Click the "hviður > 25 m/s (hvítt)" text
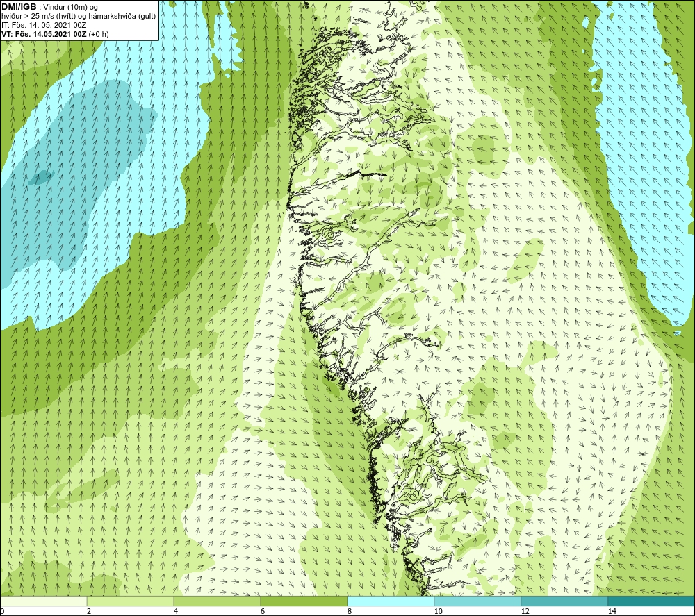Image resolution: width=695 pixels, height=616 pixels. click(x=38, y=17)
